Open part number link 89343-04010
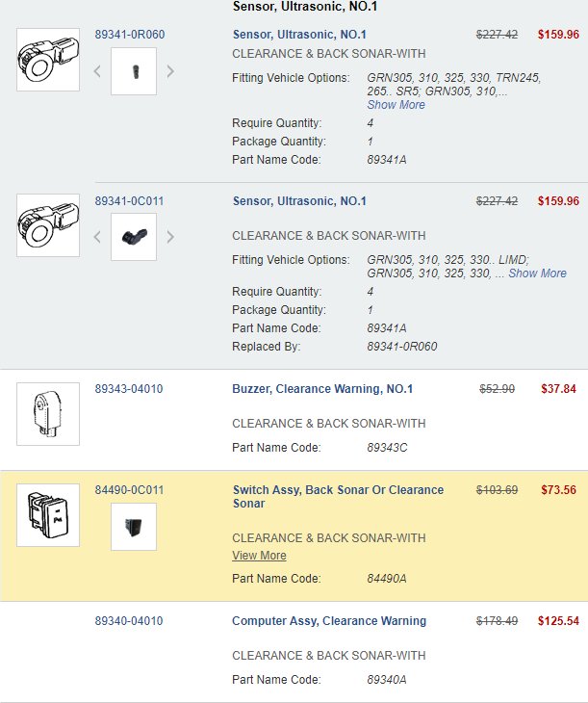This screenshot has height=703, width=588. [129, 389]
